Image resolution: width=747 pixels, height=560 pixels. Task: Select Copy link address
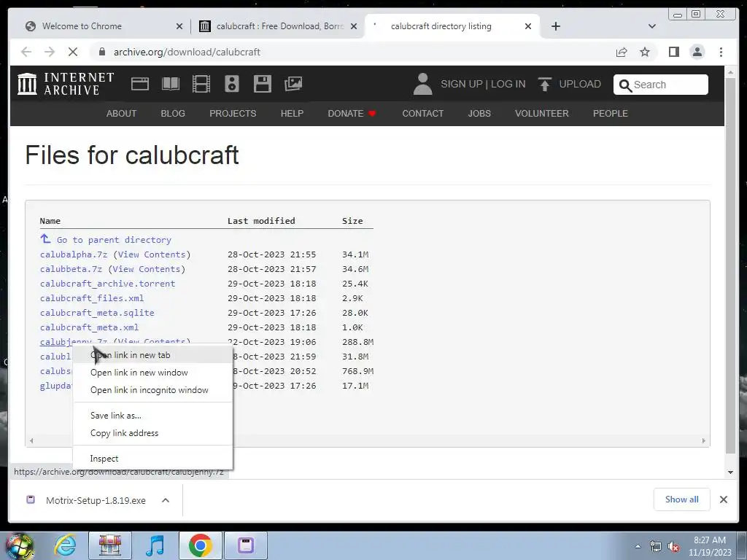pyautogui.click(x=153, y=433)
